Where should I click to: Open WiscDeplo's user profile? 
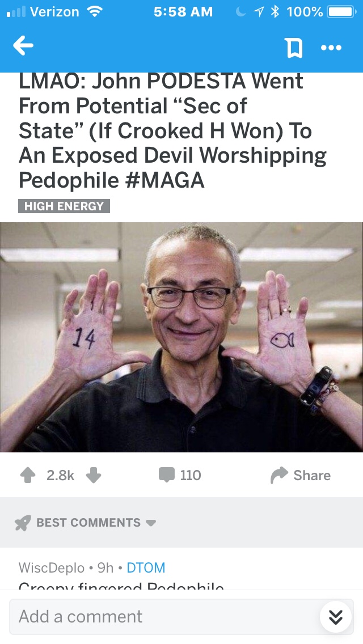point(52,567)
